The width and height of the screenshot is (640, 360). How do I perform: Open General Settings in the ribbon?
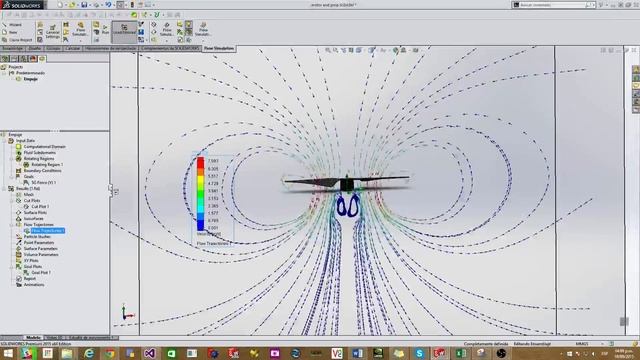pos(53,31)
